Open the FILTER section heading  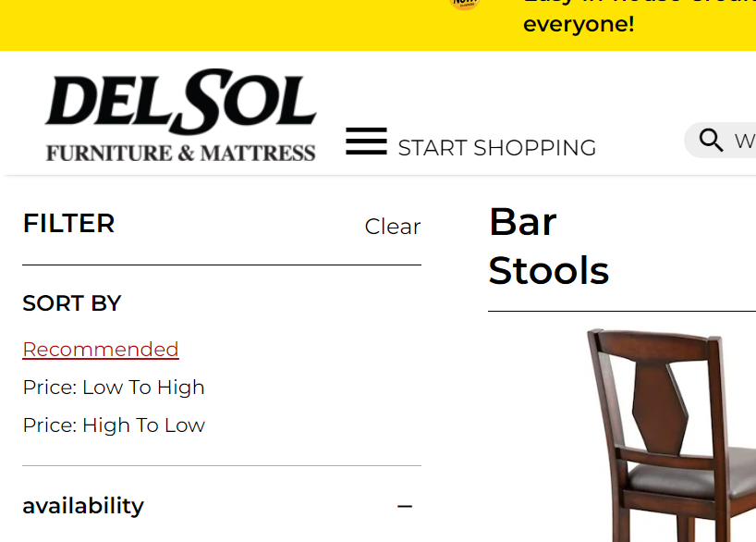click(68, 223)
